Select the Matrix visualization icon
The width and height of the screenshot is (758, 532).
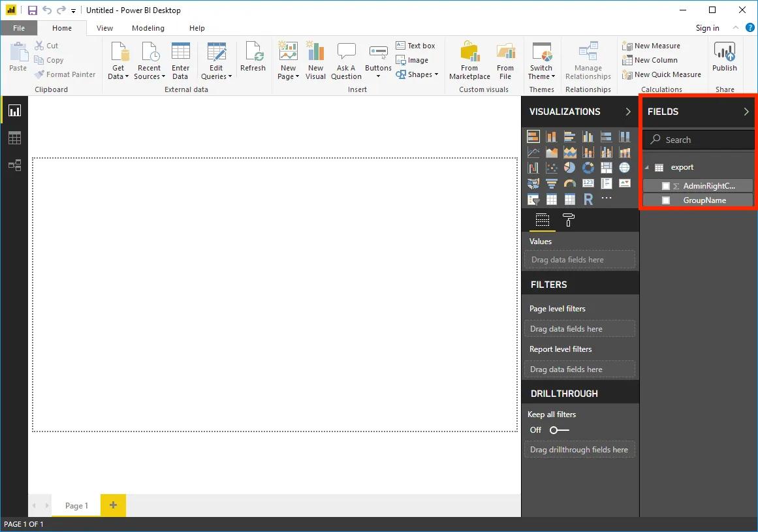coord(569,199)
